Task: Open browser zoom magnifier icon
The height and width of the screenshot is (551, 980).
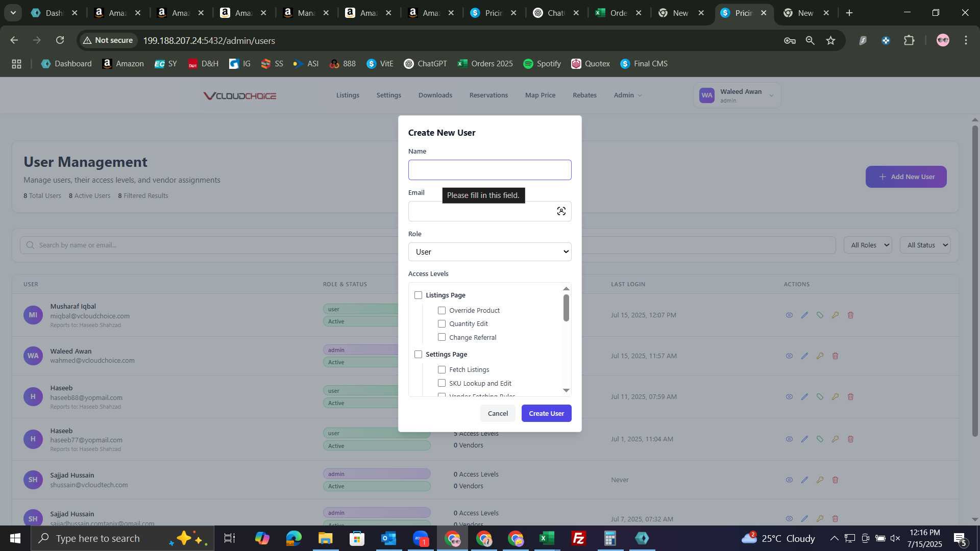Action: click(x=810, y=40)
